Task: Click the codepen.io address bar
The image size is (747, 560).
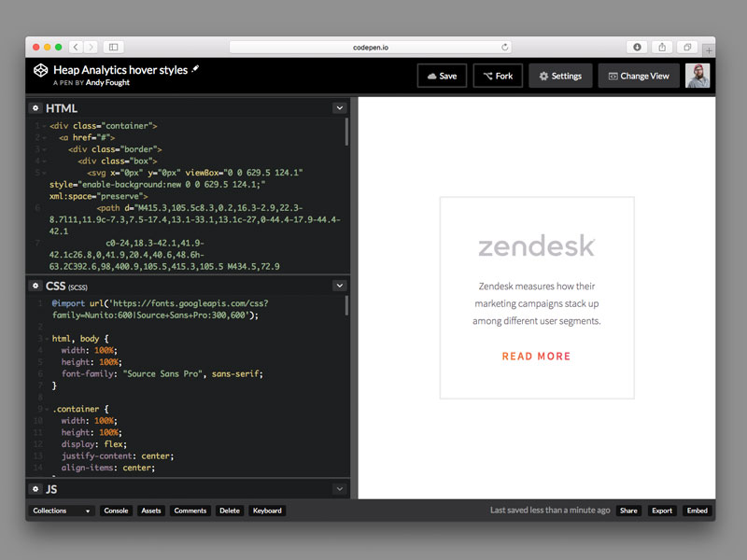Action: click(371, 47)
